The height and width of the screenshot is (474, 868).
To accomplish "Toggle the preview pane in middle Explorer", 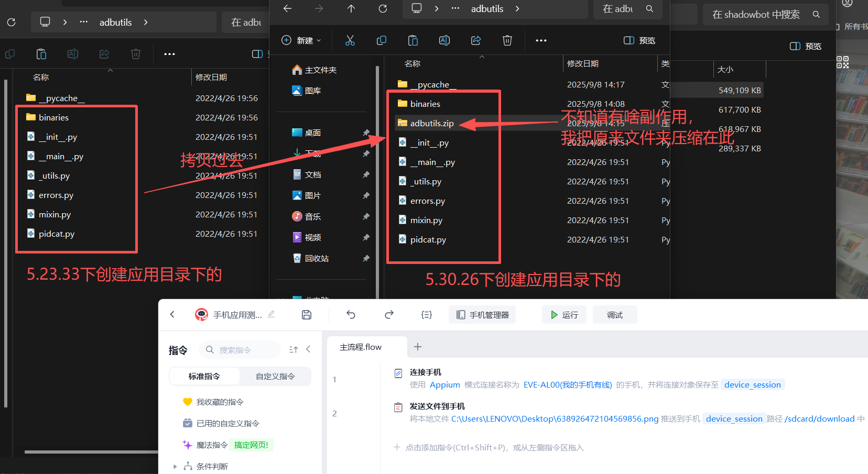I will click(x=639, y=40).
